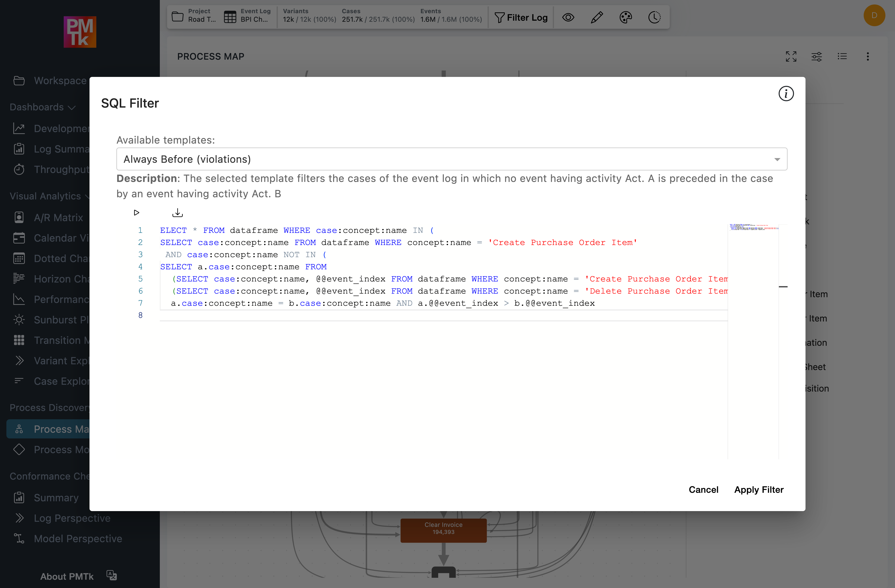The height and width of the screenshot is (588, 895).
Task: Open the info icon in the SQL Filter dialog
Action: click(786, 94)
